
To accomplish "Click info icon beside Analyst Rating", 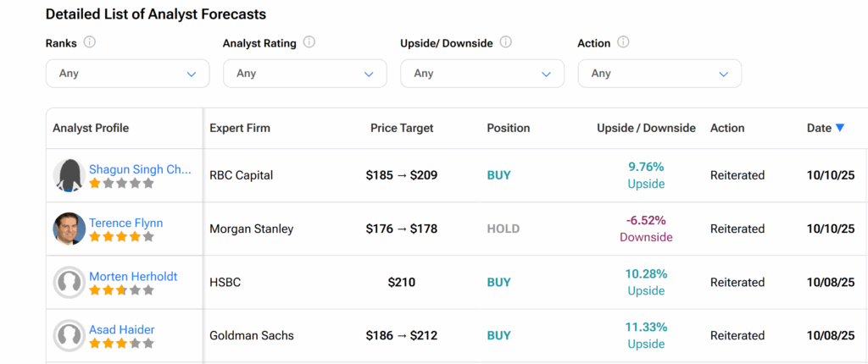I will coord(309,42).
